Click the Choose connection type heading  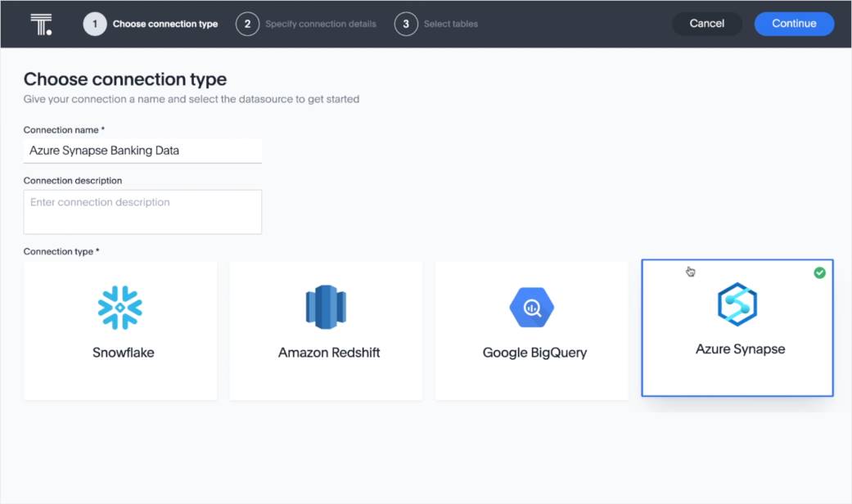click(x=125, y=79)
